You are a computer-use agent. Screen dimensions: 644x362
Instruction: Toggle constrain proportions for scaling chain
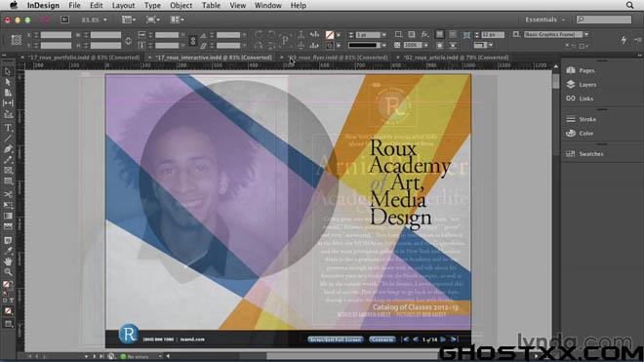pyautogui.click(x=192, y=40)
